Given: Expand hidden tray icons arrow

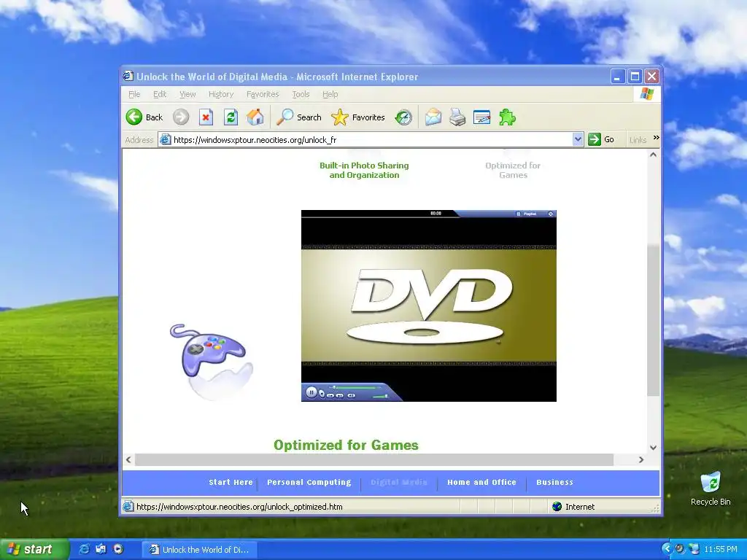Looking at the screenshot, I should click(667, 549).
